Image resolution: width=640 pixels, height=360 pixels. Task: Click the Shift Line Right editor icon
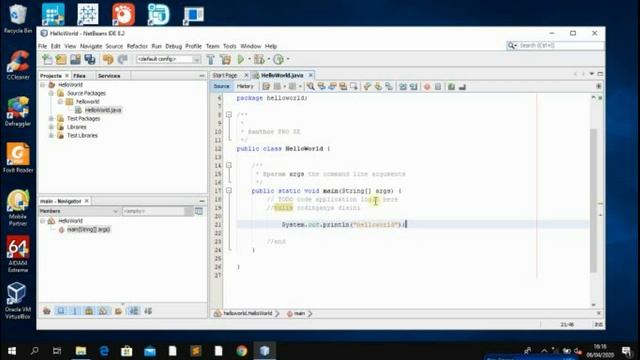click(413, 87)
